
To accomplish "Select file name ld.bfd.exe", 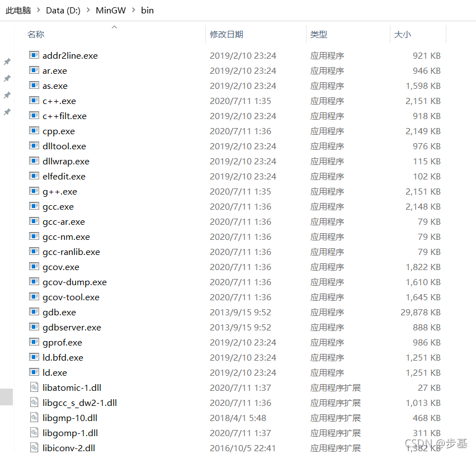I will click(63, 357).
